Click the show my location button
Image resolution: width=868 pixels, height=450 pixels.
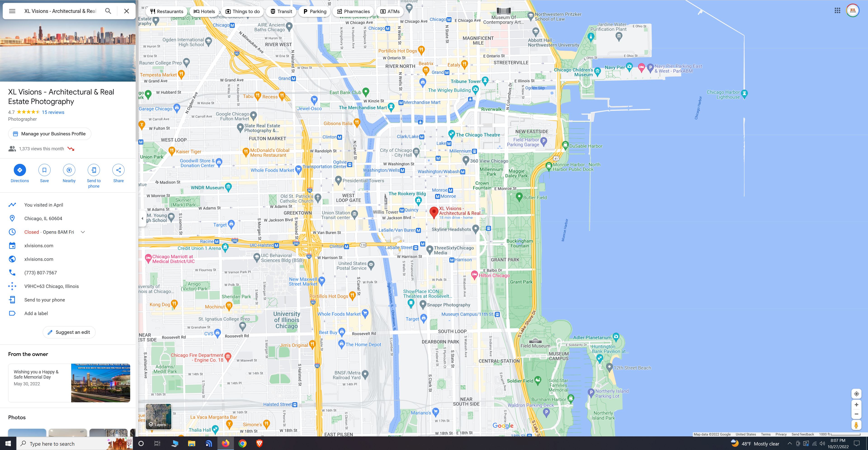[x=856, y=394]
